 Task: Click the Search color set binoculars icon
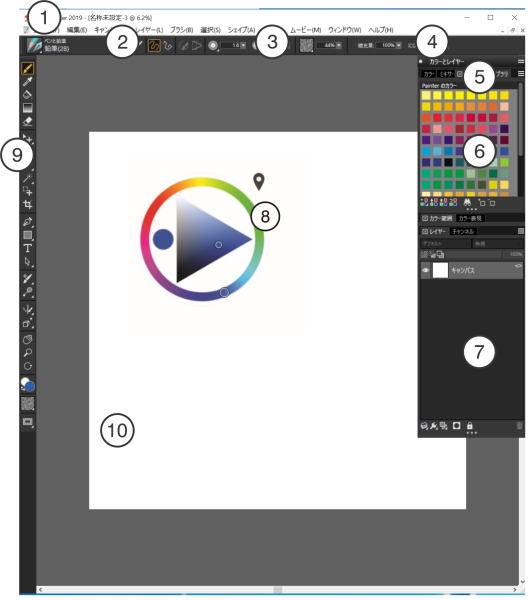[x=467, y=202]
